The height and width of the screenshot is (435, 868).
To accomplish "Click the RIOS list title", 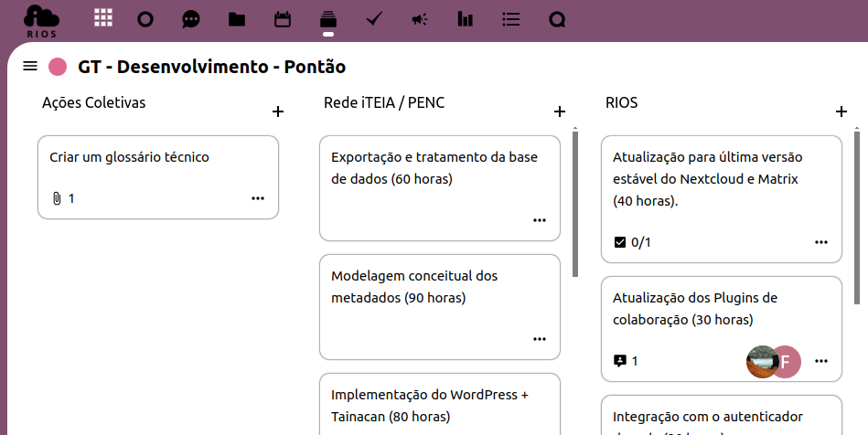I will pyautogui.click(x=622, y=103).
